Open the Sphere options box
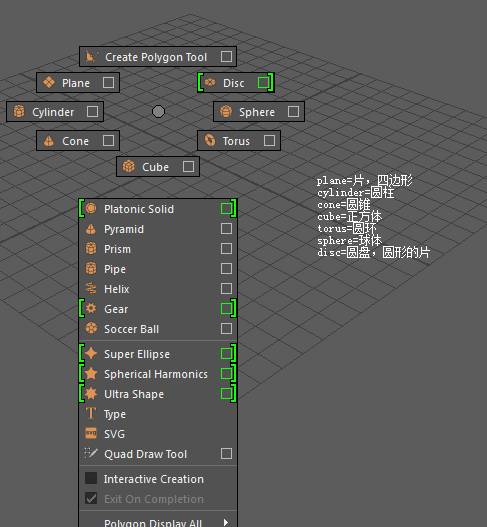The image size is (487, 527). point(293,111)
